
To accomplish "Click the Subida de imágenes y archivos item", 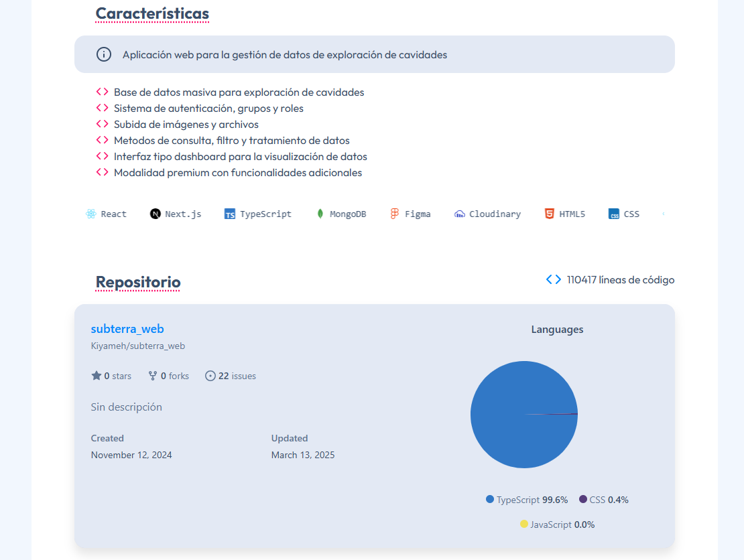I will tap(186, 124).
